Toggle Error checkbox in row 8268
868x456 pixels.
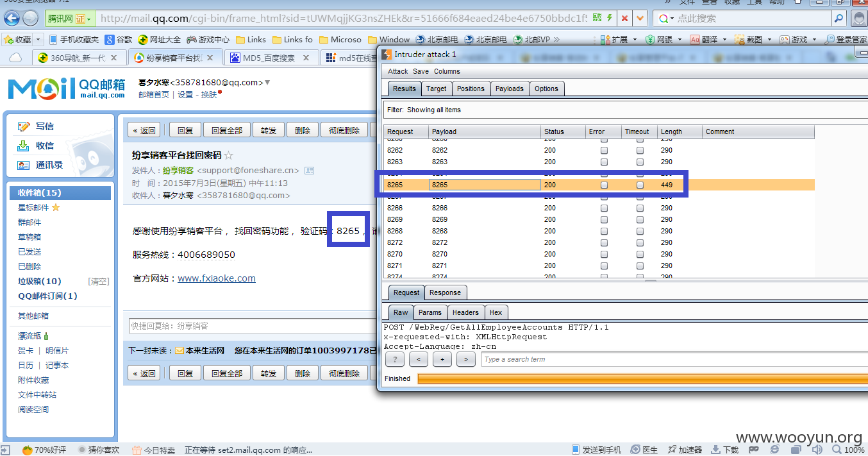tap(604, 231)
